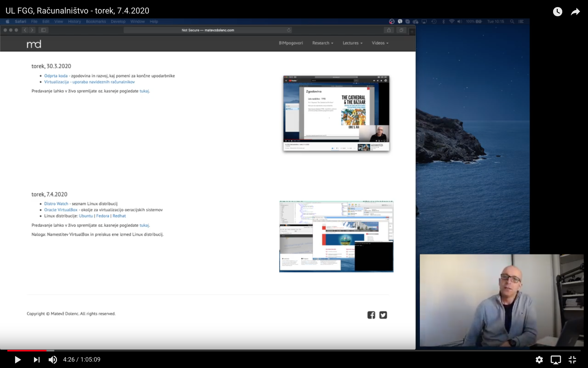The height and width of the screenshot is (368, 588).
Task: Open the Redhat distribution link
Action: tap(119, 216)
